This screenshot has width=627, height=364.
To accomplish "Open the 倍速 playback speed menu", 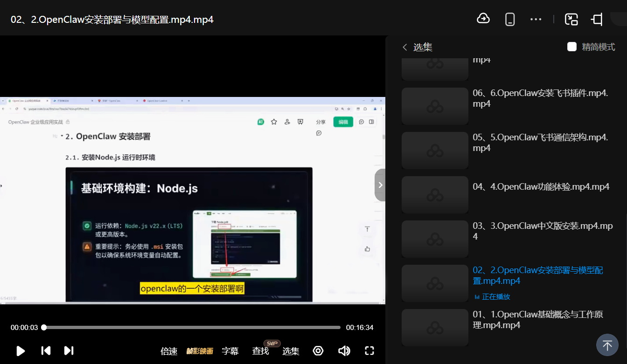I will [x=169, y=351].
